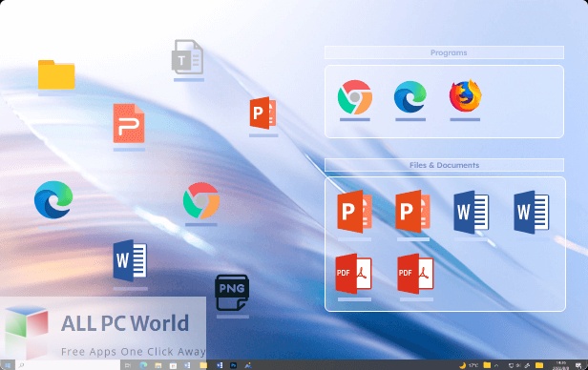Open the taskbar clock and date
This screenshot has width=588, height=370.
tap(560, 365)
